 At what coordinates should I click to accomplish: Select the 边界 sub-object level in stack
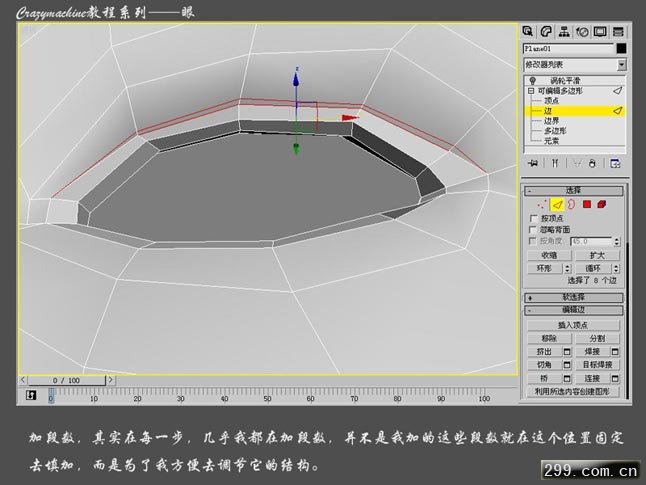pyautogui.click(x=551, y=121)
